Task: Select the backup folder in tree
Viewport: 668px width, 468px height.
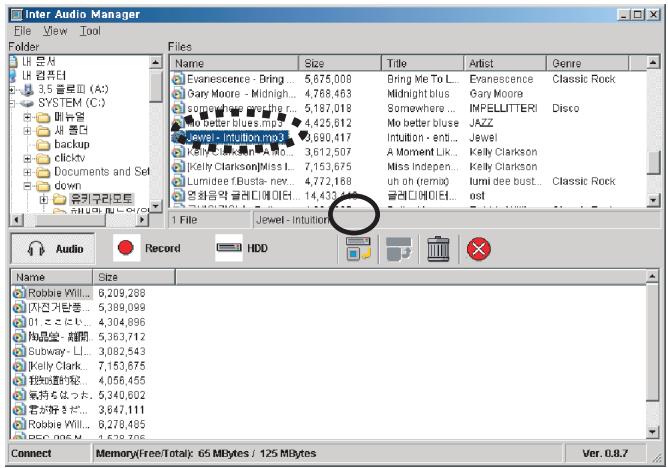Action: tap(72, 144)
